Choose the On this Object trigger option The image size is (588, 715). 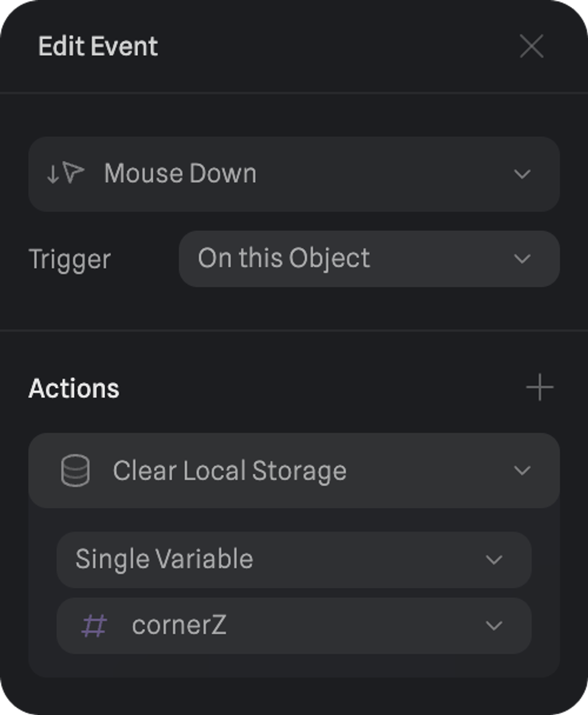tap(283, 258)
